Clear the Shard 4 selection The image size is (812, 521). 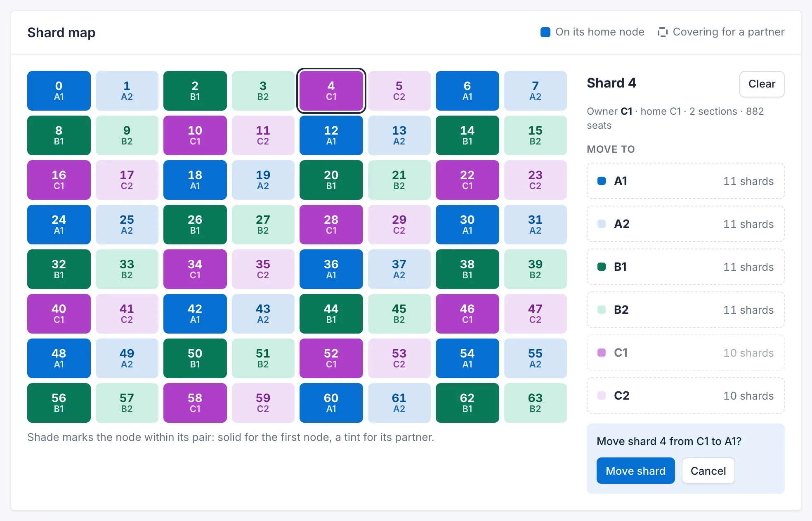762,84
